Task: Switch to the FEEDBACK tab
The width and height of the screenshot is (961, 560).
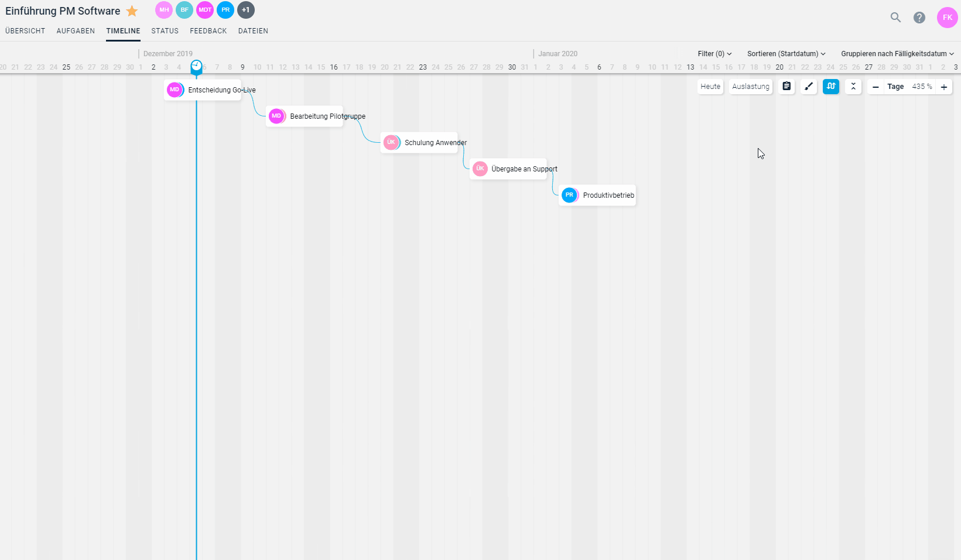Action: tap(208, 31)
